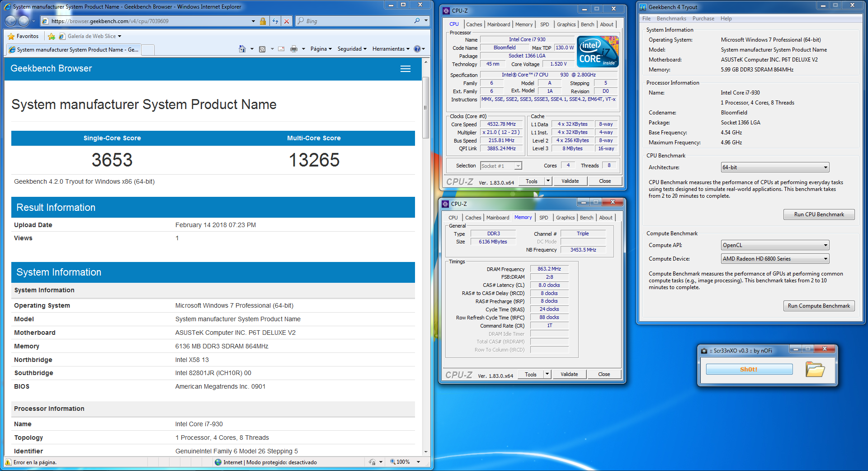Open the Geekbench 4 Tryout title bar icon

point(643,7)
